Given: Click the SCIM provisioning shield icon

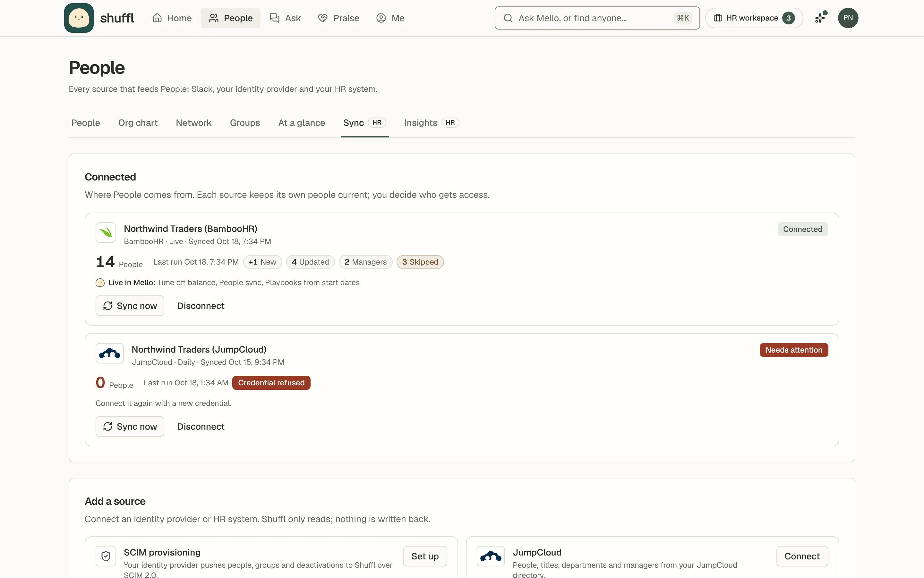Looking at the screenshot, I should (x=106, y=556).
